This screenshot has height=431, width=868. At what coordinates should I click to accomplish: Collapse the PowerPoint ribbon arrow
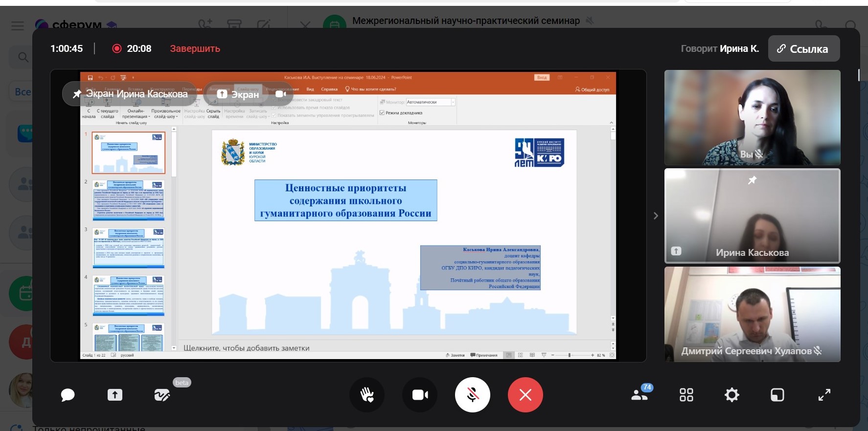611,123
